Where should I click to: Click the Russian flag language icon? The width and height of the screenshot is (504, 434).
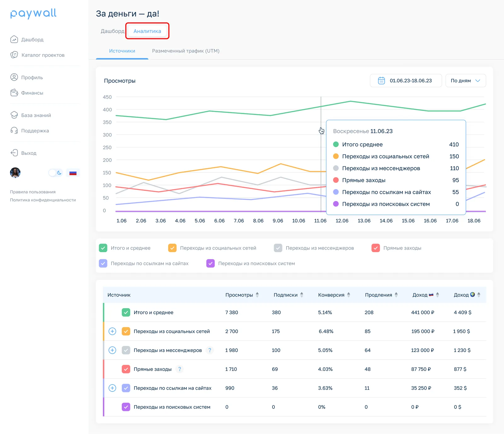tap(73, 173)
